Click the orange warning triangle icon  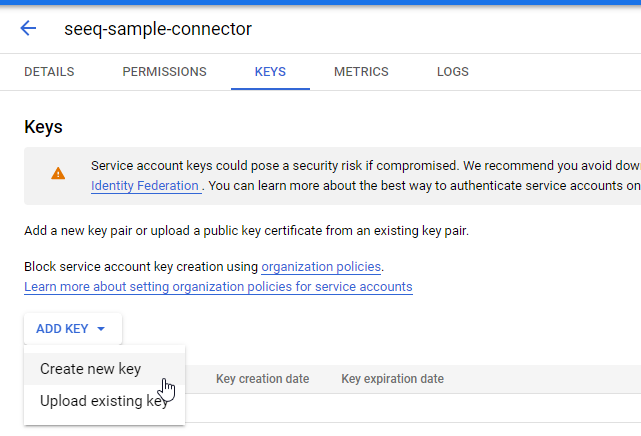point(58,174)
